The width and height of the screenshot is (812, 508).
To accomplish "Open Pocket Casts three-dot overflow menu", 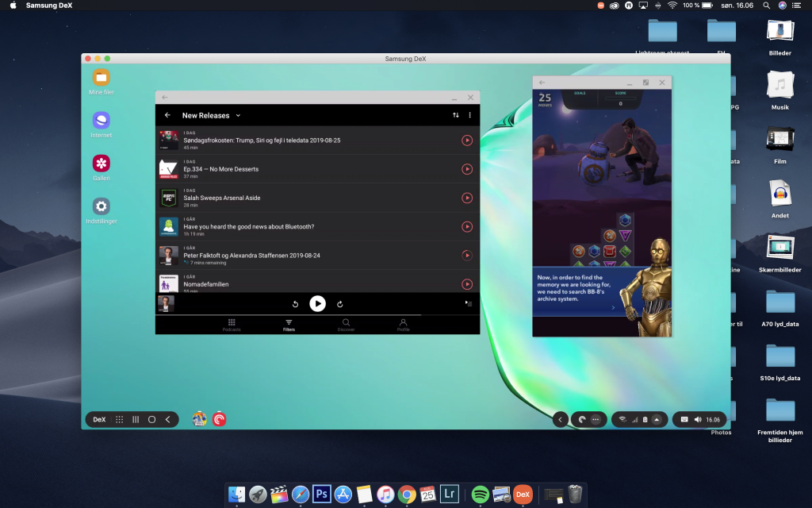I will click(469, 115).
